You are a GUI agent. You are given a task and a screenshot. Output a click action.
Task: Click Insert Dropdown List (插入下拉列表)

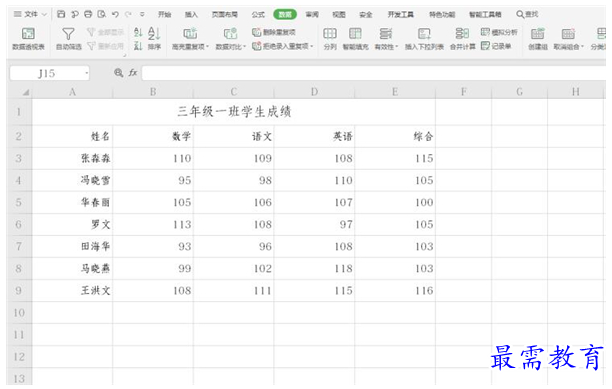[424, 38]
